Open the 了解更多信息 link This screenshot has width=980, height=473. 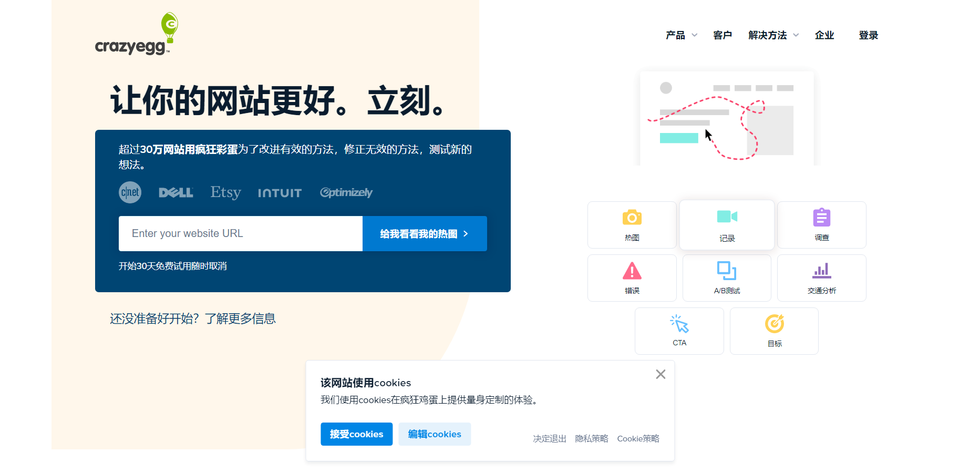(240, 318)
